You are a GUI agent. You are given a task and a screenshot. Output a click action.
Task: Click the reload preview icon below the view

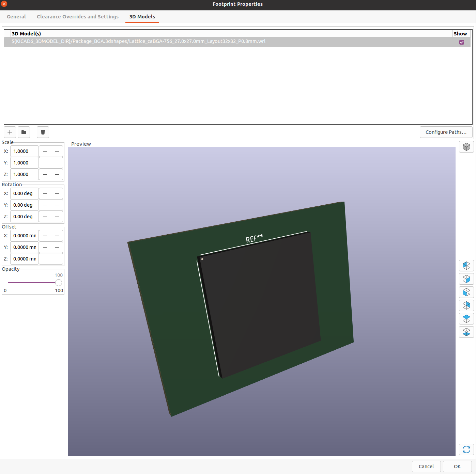point(466,449)
